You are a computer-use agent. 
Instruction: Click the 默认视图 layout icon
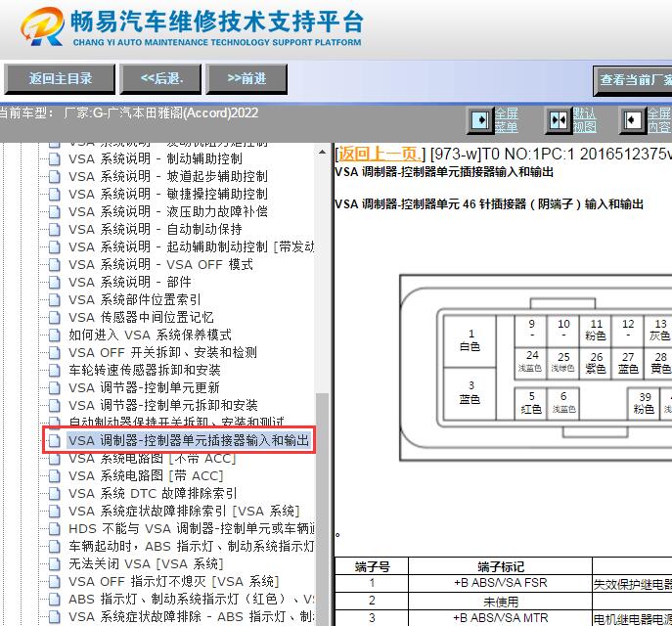(559, 120)
